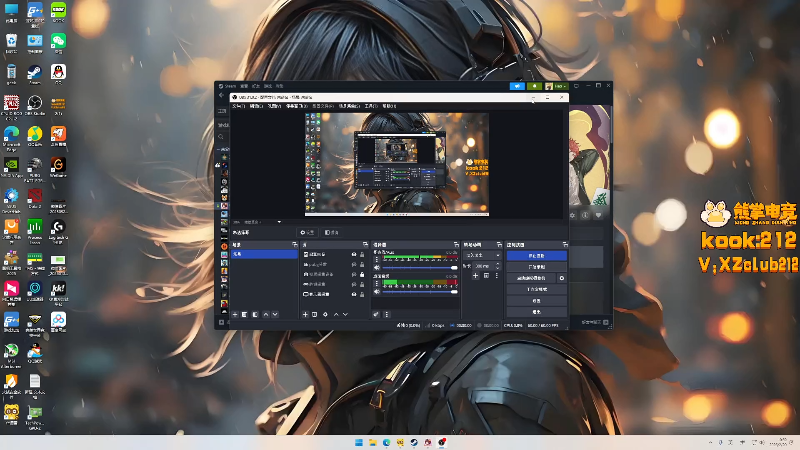Screen dimensions: 800x450
Task: Click the Settings button in Controls panel
Action: [536, 301]
